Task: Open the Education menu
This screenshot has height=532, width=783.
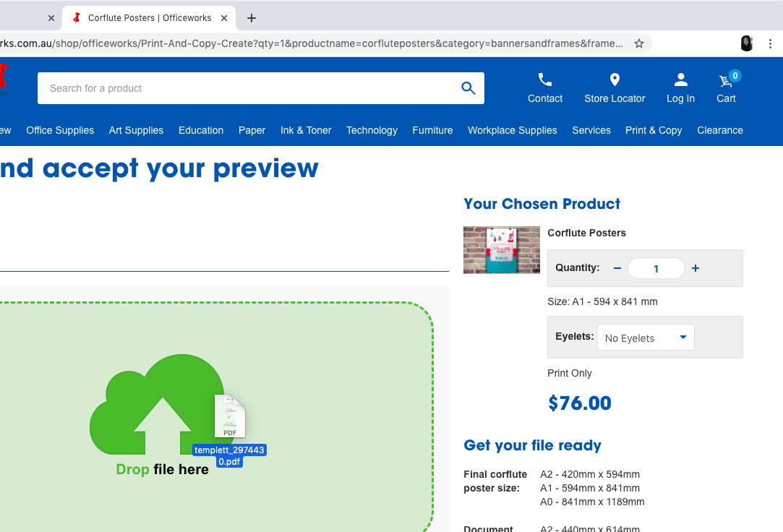Action: tap(201, 130)
